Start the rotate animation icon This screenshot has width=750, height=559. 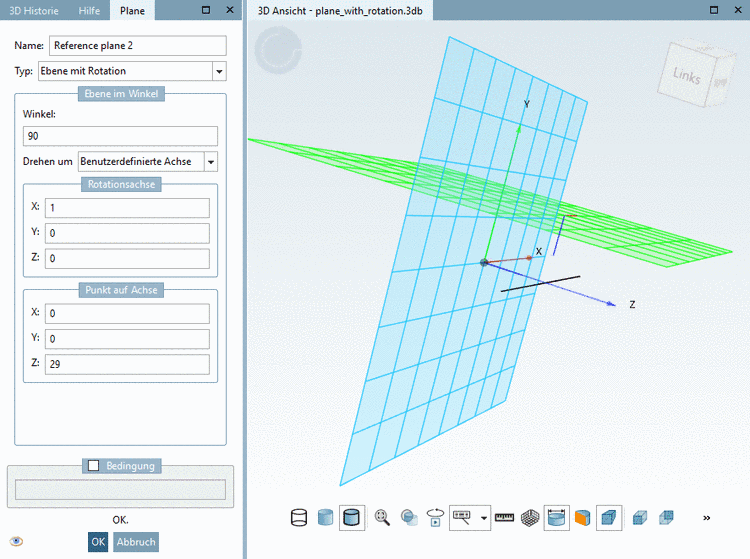[x=435, y=518]
